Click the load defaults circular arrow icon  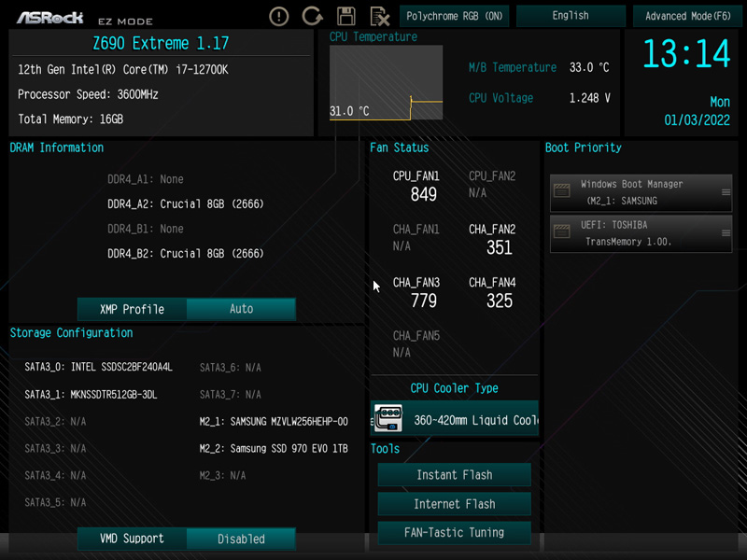[312, 16]
